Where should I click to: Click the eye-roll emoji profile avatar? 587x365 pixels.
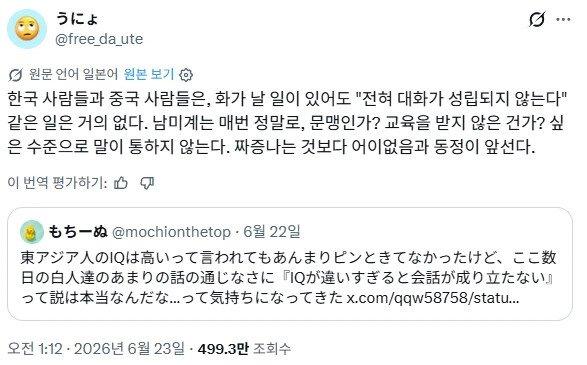(x=27, y=29)
